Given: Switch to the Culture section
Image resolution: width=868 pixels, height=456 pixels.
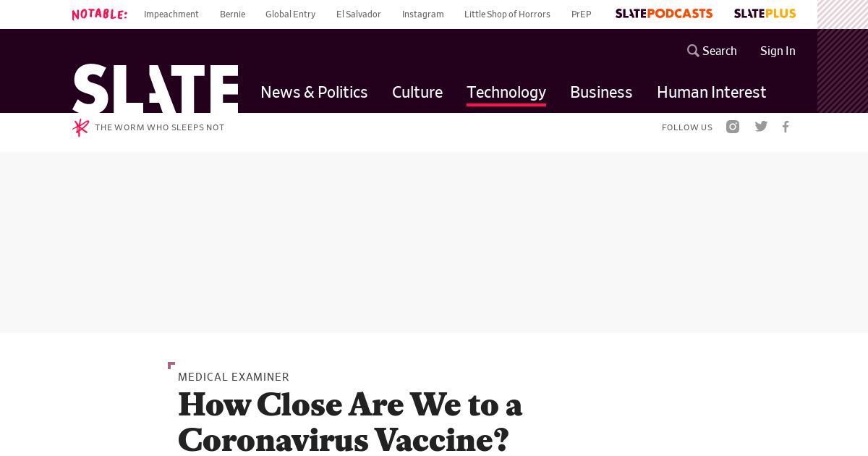Looking at the screenshot, I should coord(417,92).
